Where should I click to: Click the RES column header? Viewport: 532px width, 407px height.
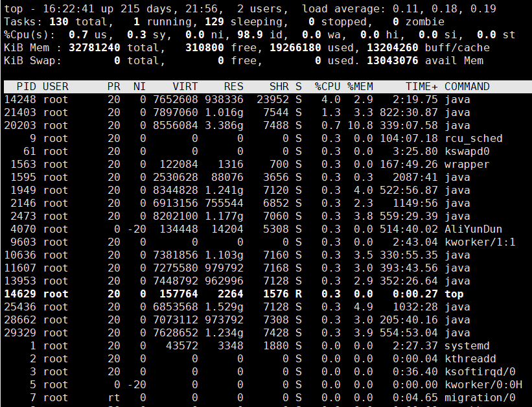pos(233,87)
